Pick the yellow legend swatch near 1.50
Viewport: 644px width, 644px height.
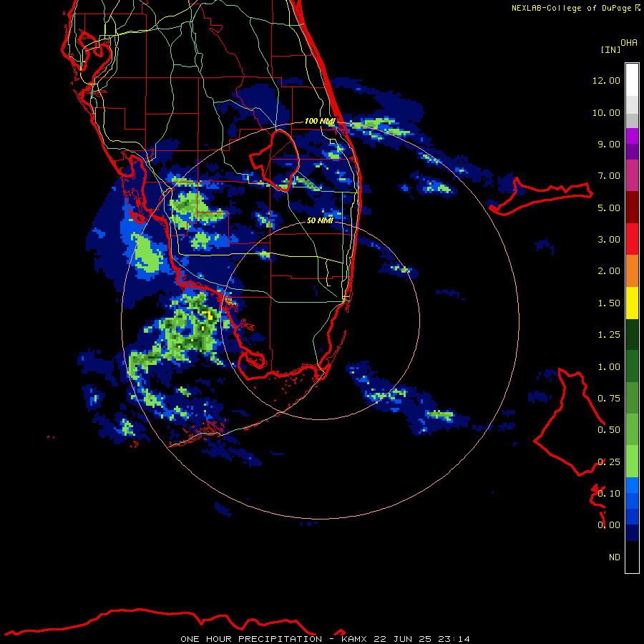632,303
